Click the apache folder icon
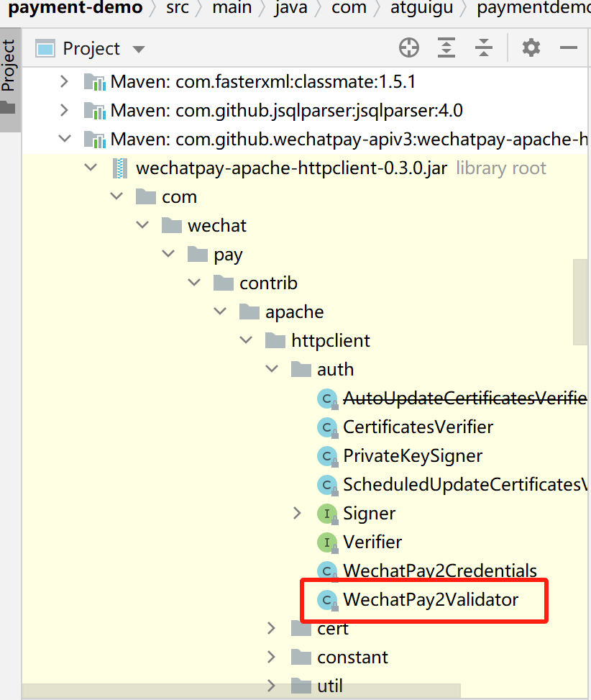Screen dimensions: 591x700 coord(249,312)
